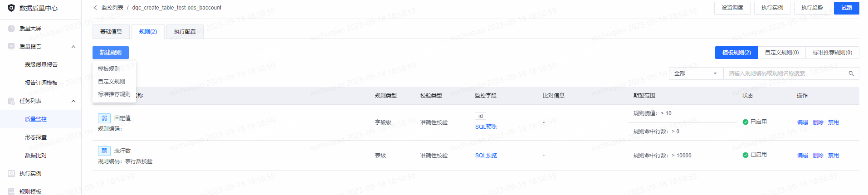This screenshot has height=195, width=868.
Task: Click the 质量大屏 pie chart icon
Action: tap(11, 28)
